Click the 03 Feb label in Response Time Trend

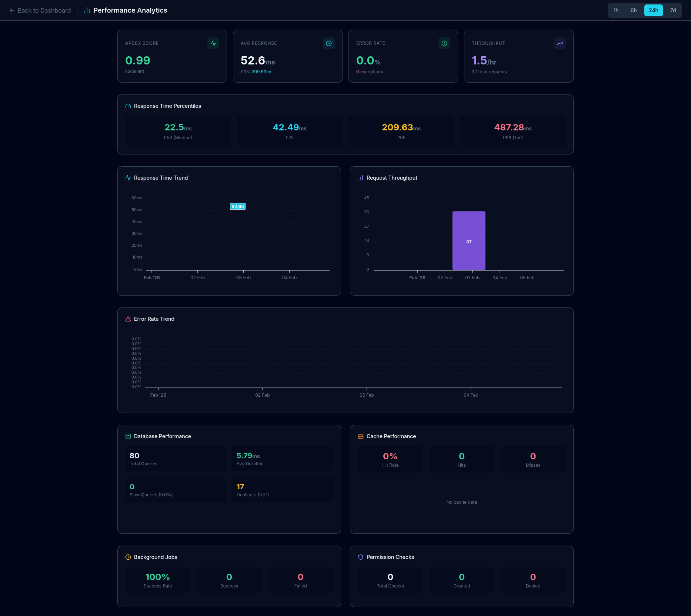coord(244,278)
